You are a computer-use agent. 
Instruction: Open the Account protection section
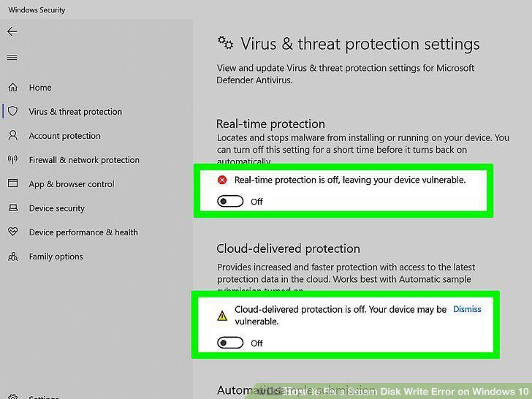tap(64, 136)
